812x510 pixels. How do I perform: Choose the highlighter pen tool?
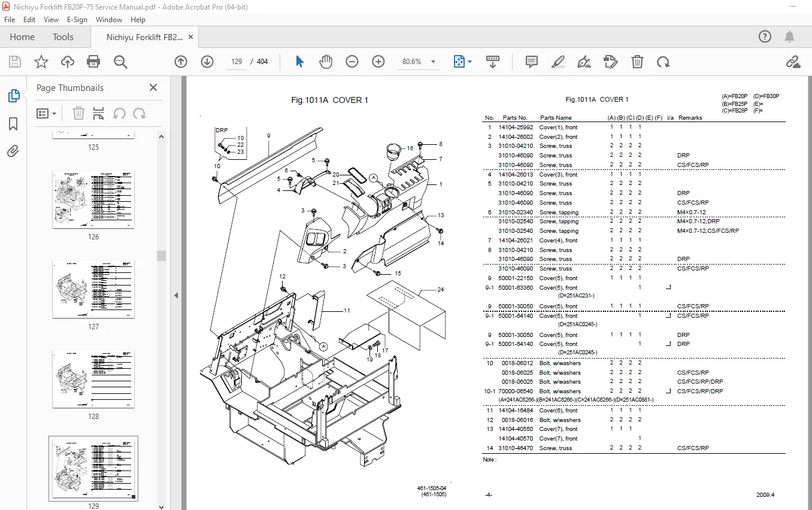coord(558,62)
